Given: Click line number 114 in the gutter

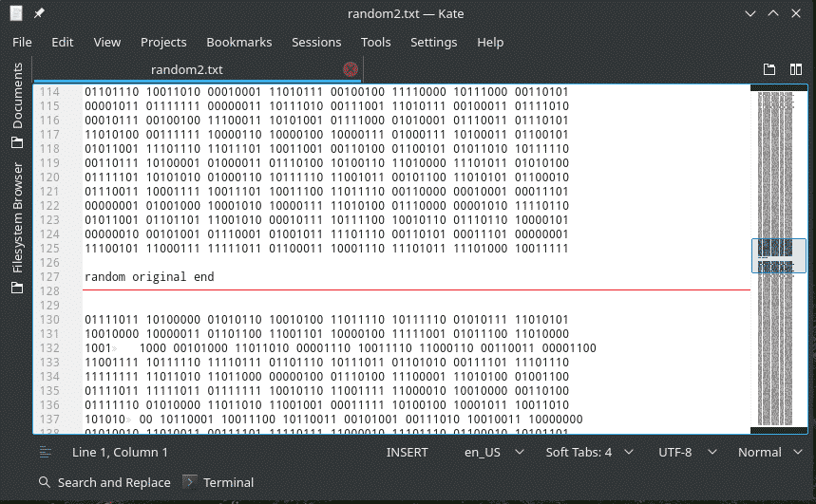Looking at the screenshot, I should [x=50, y=91].
